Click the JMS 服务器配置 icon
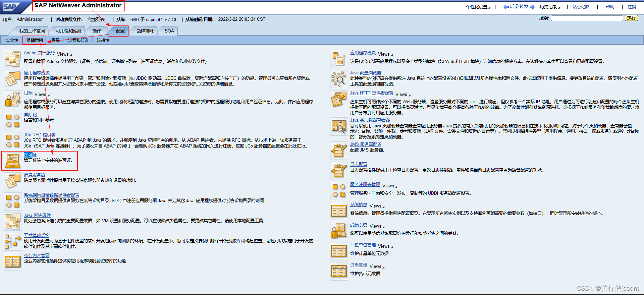 (x=339, y=151)
